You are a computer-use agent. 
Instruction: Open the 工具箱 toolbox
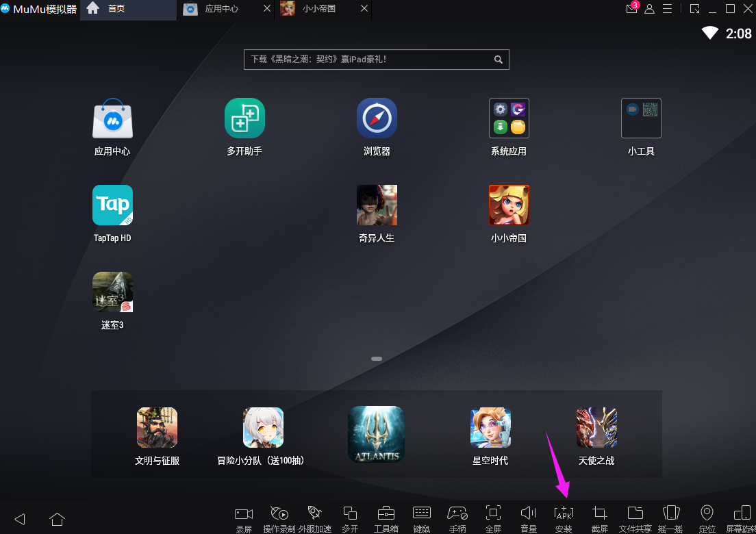(386, 519)
